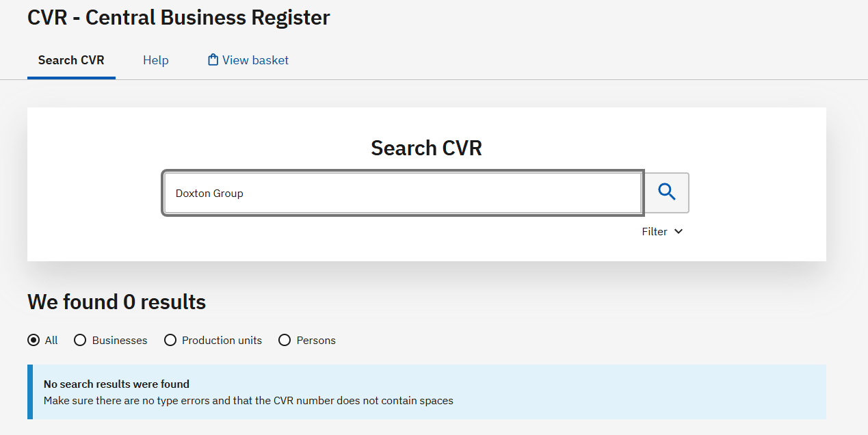Select the Persons radio button
Image resolution: width=868 pixels, height=435 pixels.
click(x=285, y=340)
